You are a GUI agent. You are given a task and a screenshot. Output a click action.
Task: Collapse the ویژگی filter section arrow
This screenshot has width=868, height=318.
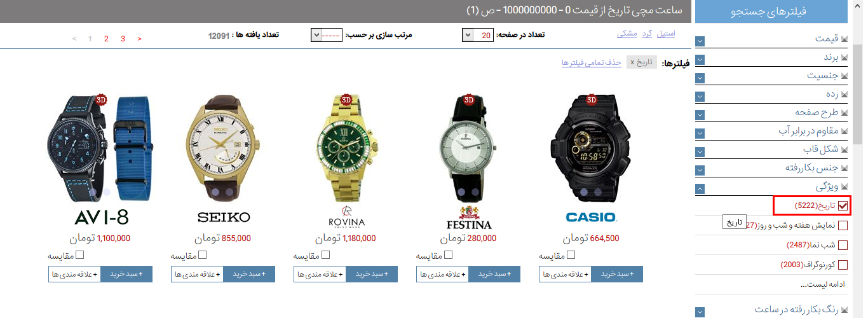coord(700,189)
